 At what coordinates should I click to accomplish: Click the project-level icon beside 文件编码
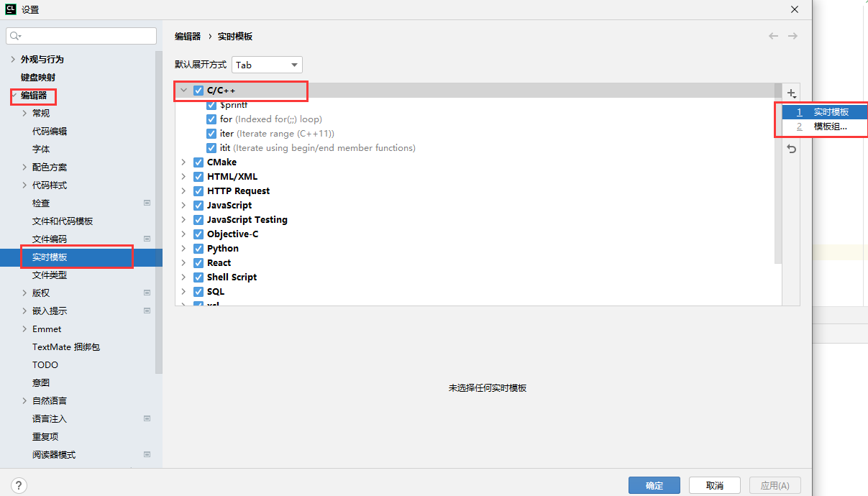(x=147, y=239)
